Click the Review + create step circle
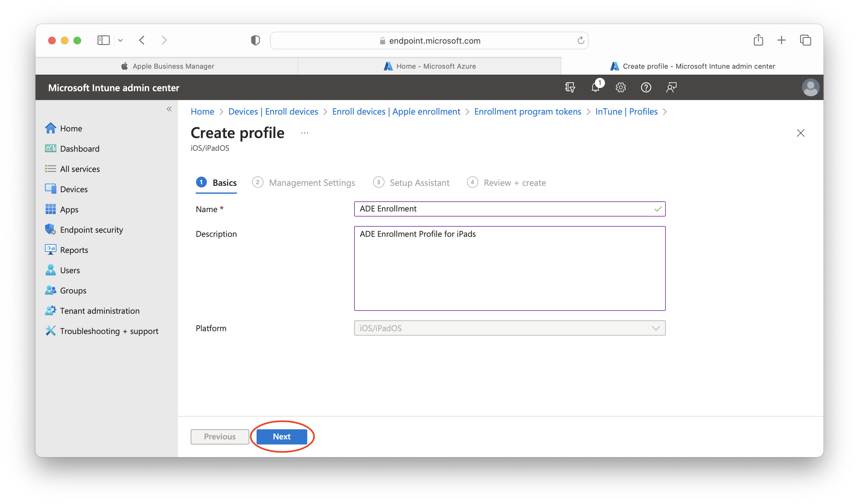This screenshot has height=504, width=859. 472,182
